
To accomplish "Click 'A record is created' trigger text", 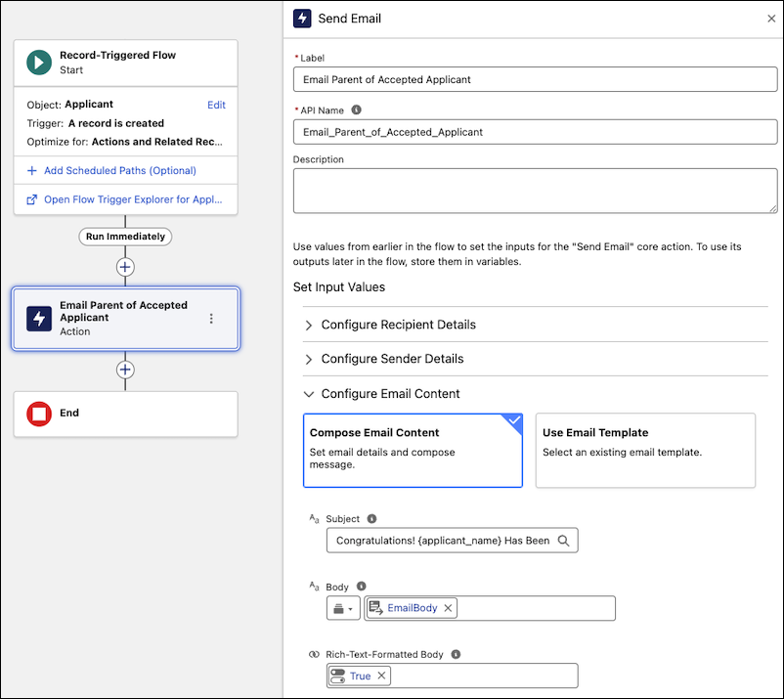I will point(116,123).
